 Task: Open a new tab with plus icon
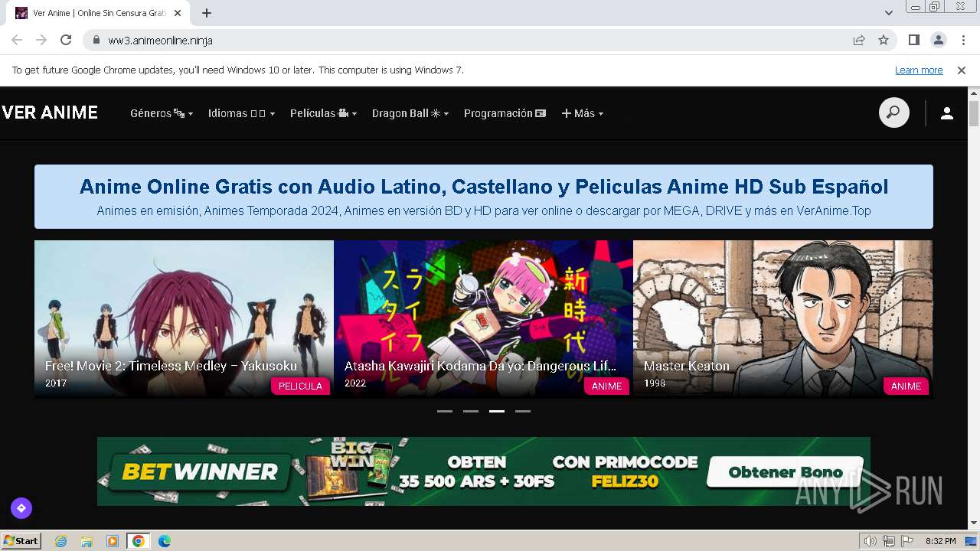(207, 13)
